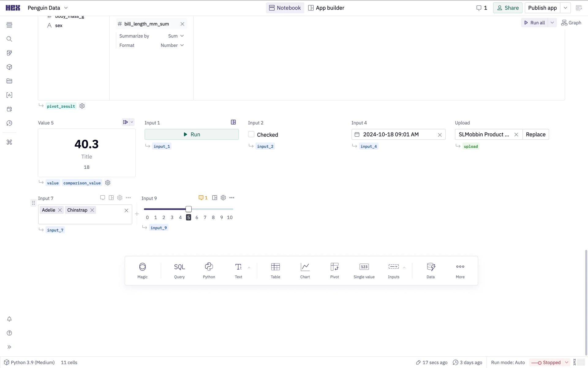Image resolution: width=588 pixels, height=368 pixels.
Task: Click the green Run button in Input 1
Action: click(191, 134)
